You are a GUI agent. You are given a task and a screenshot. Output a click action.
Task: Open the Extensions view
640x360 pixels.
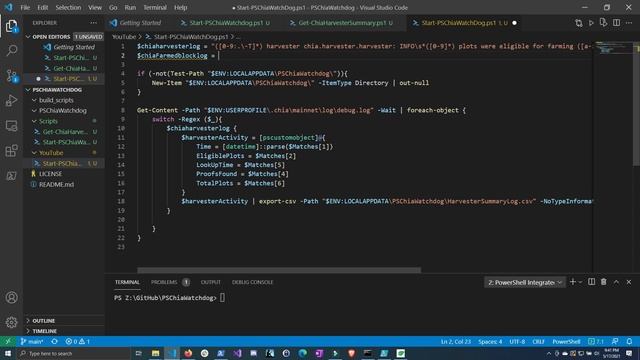click(11, 151)
